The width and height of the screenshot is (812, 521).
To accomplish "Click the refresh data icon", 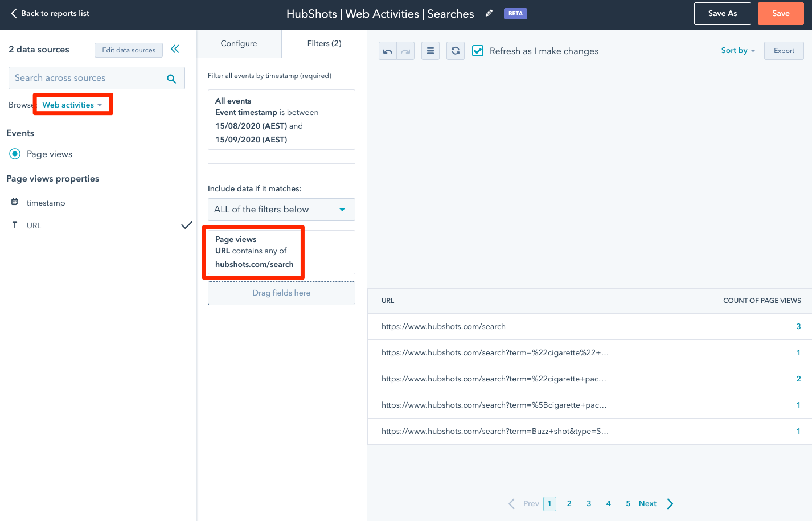I will pos(456,51).
